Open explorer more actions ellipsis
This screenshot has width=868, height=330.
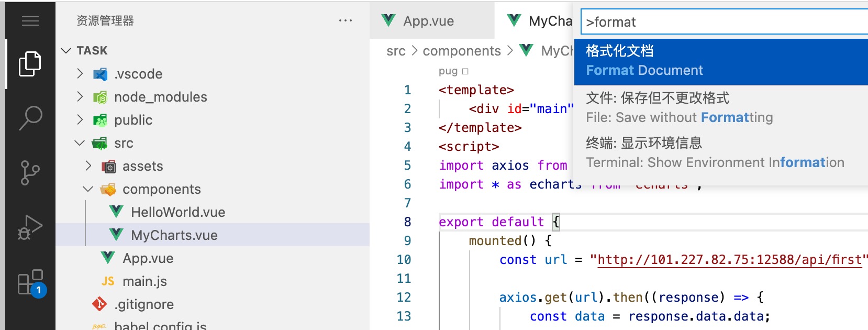click(x=345, y=21)
